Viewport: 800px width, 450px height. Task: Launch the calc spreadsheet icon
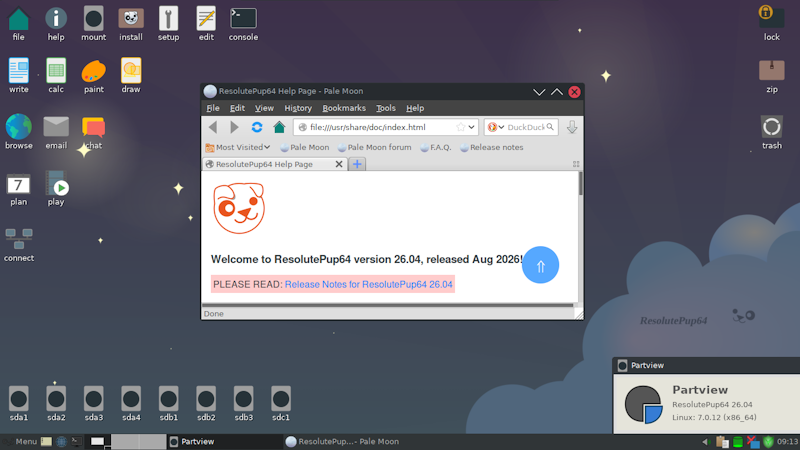(56, 70)
